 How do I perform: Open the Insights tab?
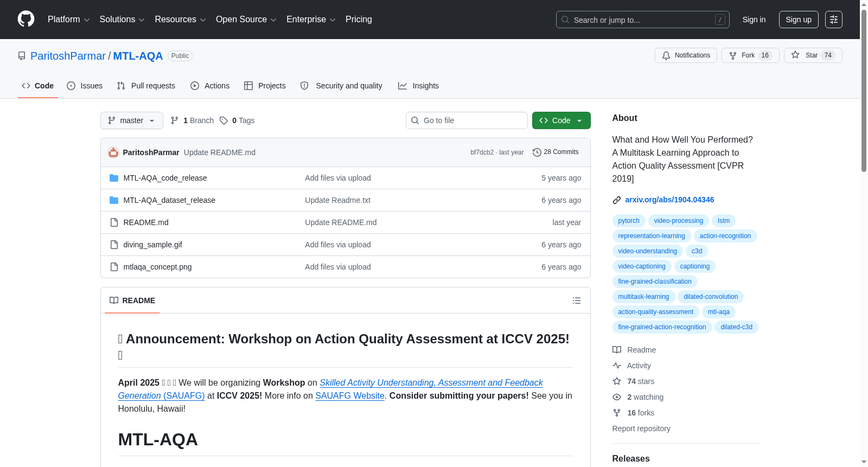418,86
